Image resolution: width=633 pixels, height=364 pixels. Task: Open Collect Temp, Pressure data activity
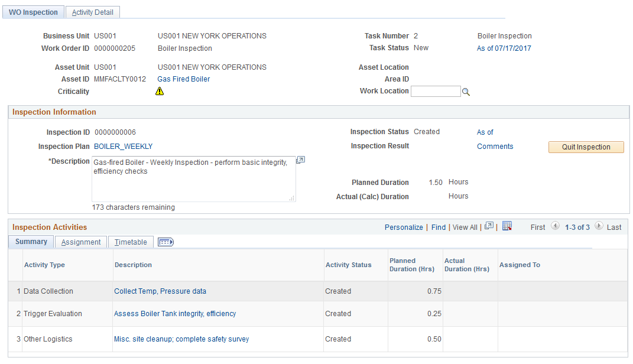click(x=160, y=291)
